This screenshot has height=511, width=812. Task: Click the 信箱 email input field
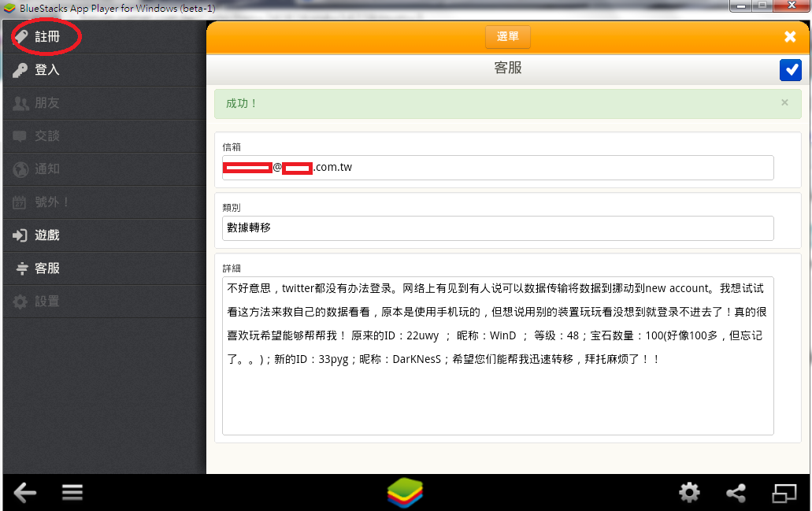click(x=498, y=168)
